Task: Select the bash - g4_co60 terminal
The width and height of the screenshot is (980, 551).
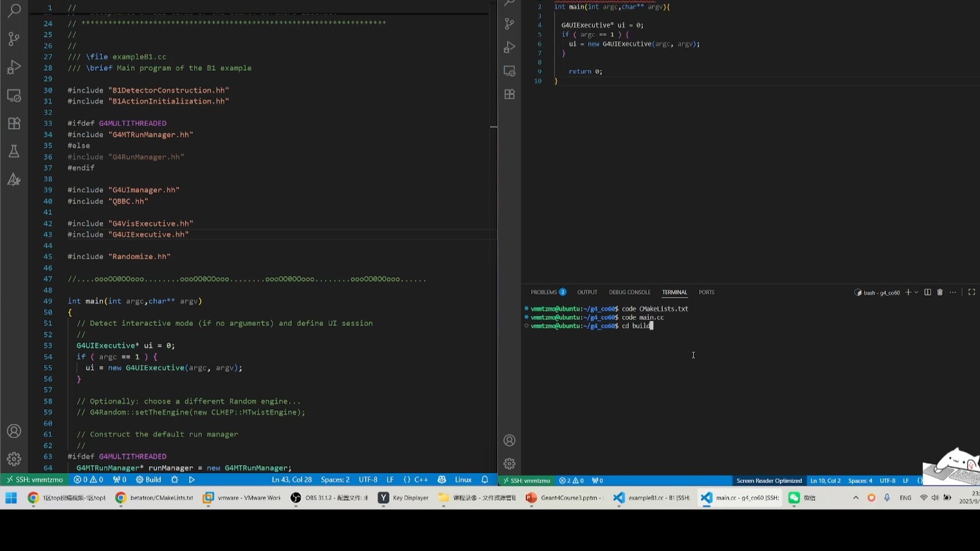Action: [x=877, y=292]
